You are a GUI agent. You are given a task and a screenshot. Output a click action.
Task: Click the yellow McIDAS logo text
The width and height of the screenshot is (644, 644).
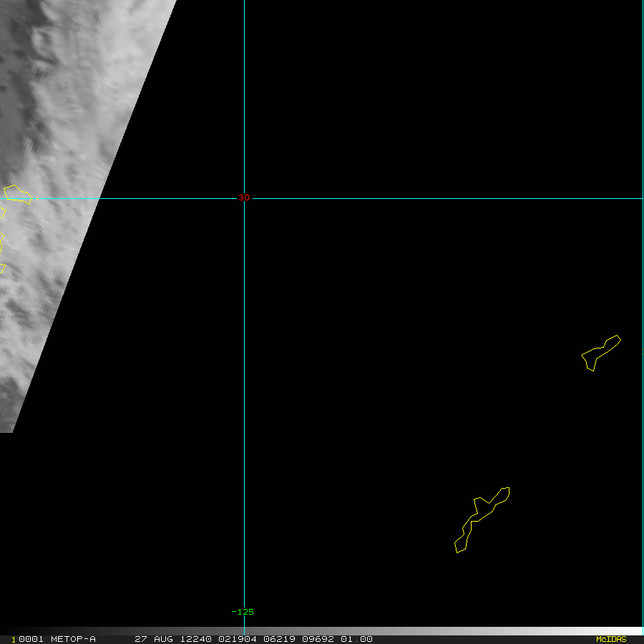point(610,639)
